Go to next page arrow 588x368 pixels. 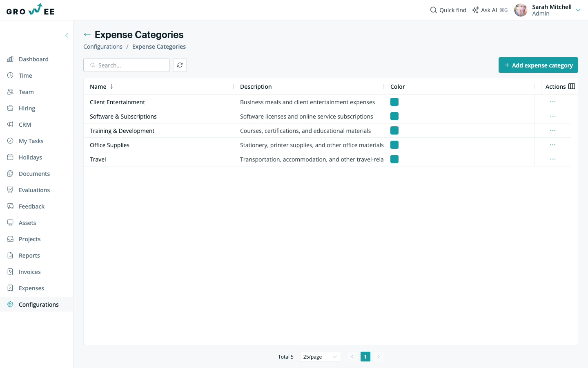379,357
